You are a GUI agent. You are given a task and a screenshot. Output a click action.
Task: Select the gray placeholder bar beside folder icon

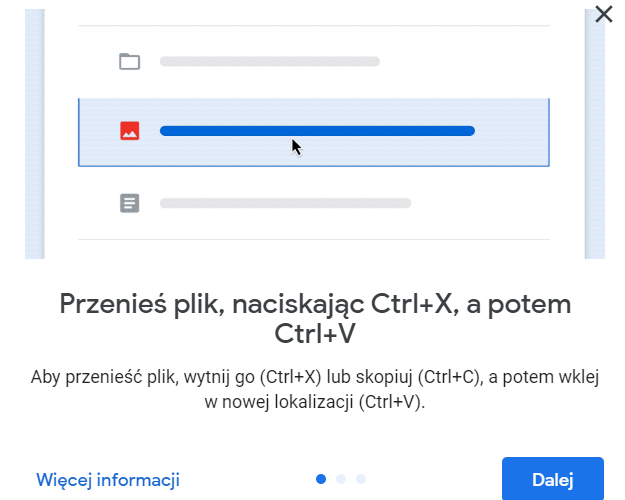point(270,61)
